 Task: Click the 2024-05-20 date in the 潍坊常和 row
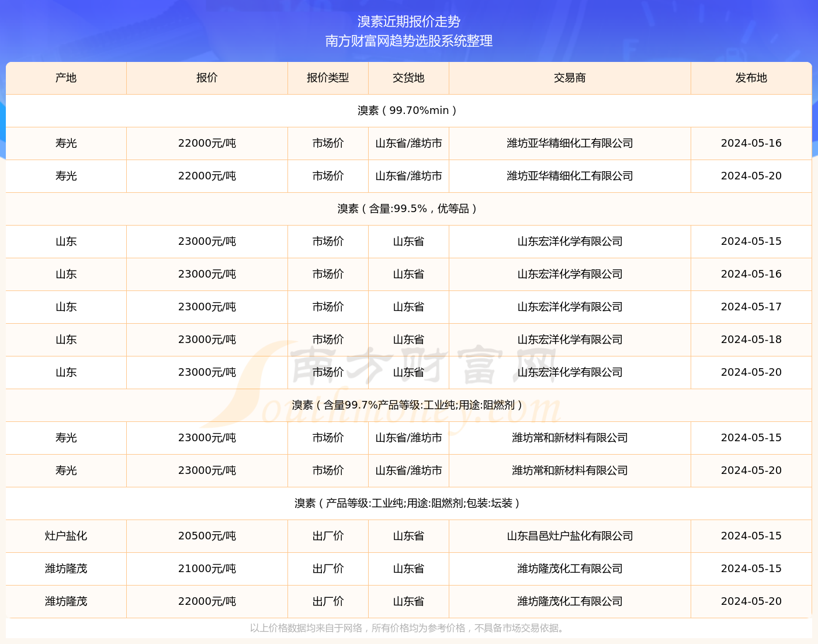[x=751, y=470]
